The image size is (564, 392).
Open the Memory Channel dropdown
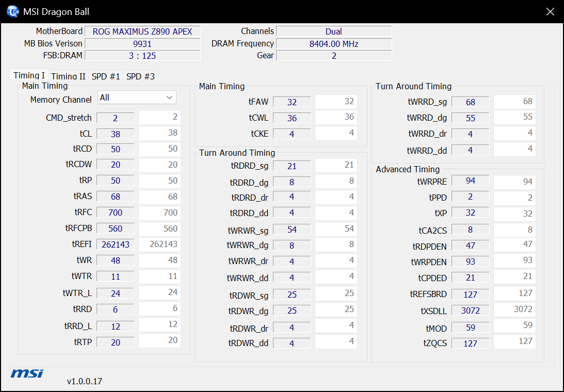[x=137, y=97]
